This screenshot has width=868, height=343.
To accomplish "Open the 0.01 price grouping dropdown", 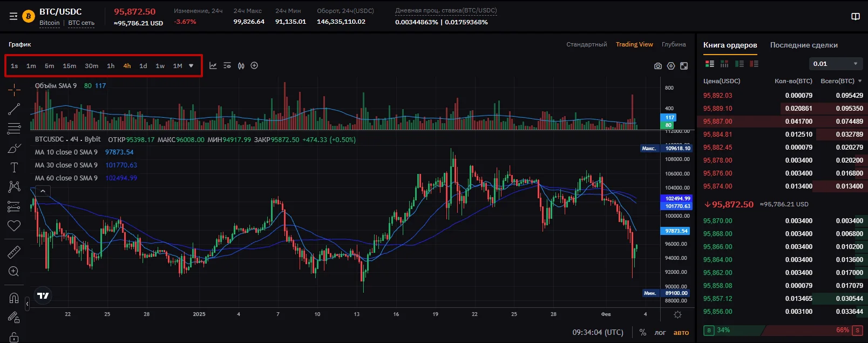I will click(x=836, y=64).
